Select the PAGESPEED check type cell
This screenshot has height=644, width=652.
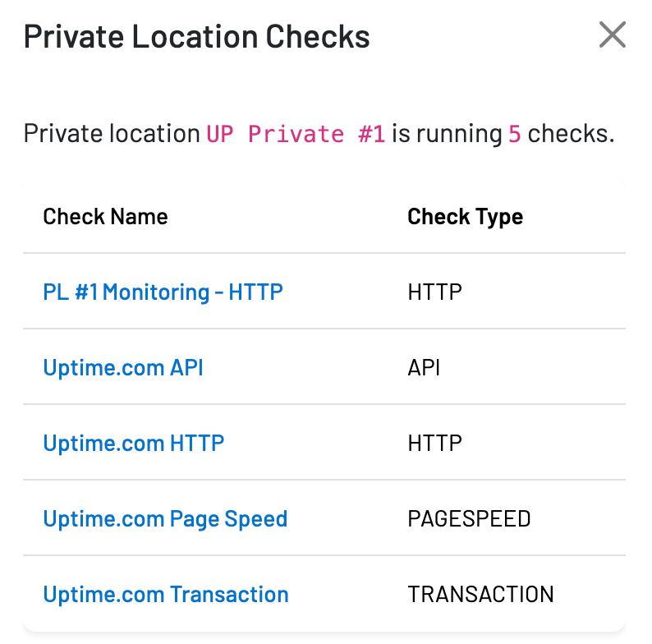pos(469,519)
